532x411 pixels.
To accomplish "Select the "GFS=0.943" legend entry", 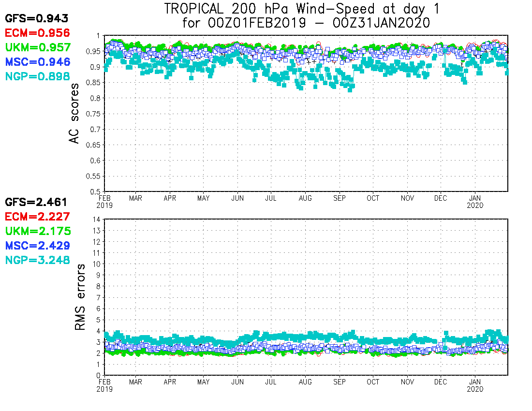I will [x=37, y=18].
